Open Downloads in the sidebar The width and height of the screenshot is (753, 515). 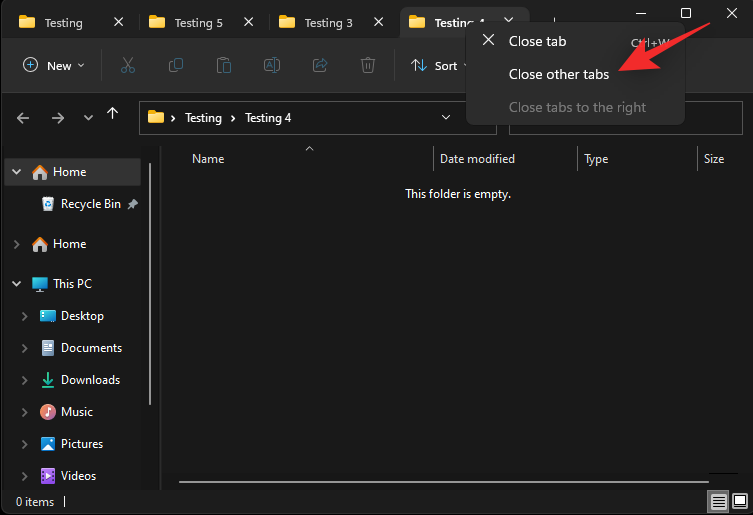pyautogui.click(x=80, y=380)
